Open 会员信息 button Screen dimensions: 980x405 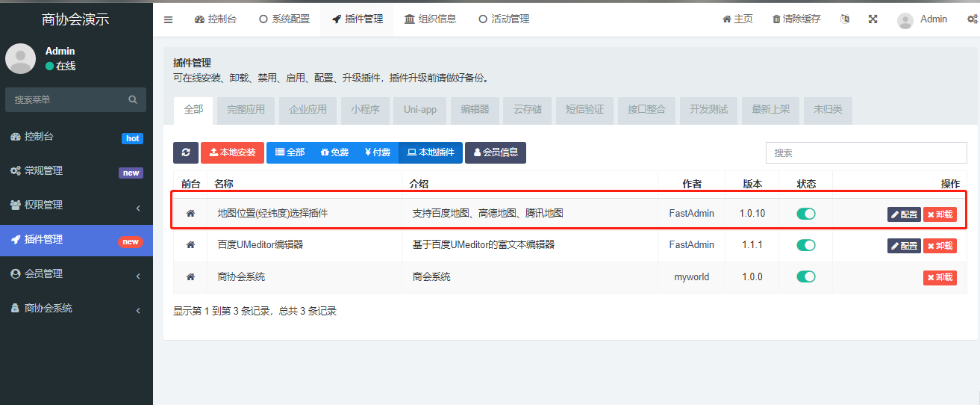[x=496, y=152]
